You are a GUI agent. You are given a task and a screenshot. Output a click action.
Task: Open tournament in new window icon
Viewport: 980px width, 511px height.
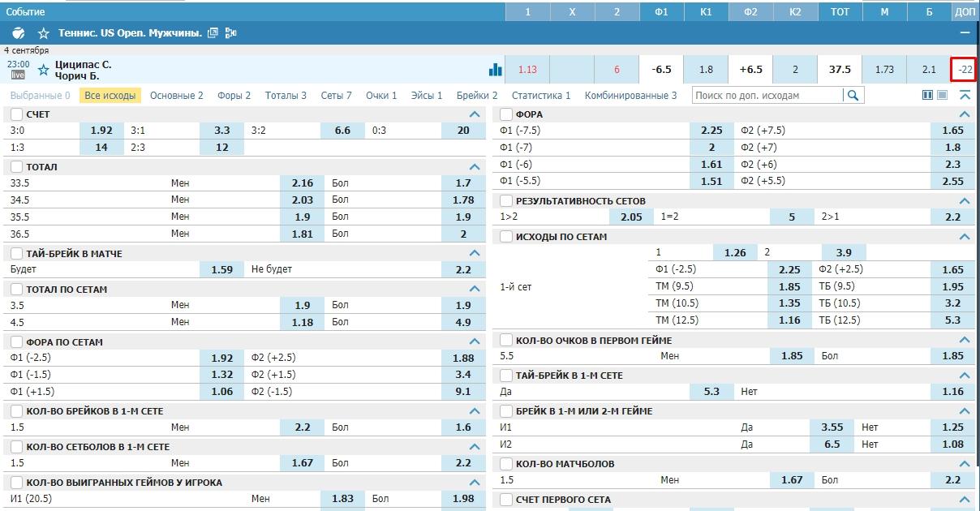[213, 33]
